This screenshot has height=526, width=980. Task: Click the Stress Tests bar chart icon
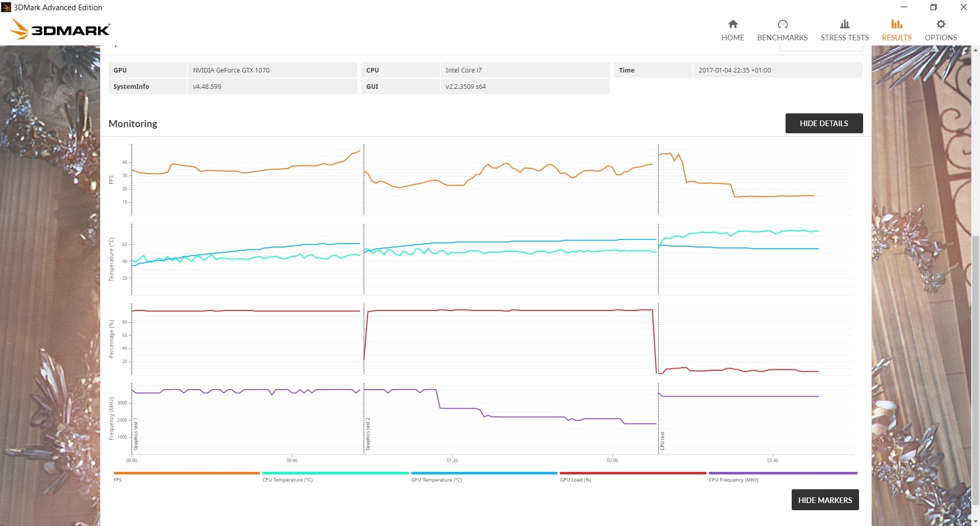[x=845, y=24]
